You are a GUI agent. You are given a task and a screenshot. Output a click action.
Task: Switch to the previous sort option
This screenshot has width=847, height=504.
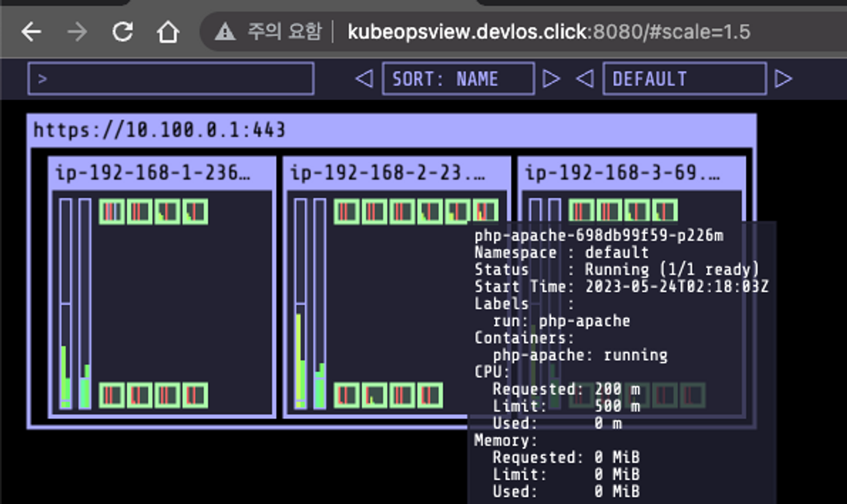364,79
